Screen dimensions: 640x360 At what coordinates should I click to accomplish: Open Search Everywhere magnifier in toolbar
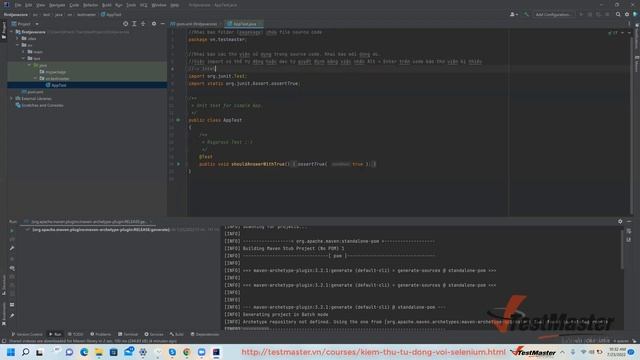pyautogui.click(x=618, y=14)
